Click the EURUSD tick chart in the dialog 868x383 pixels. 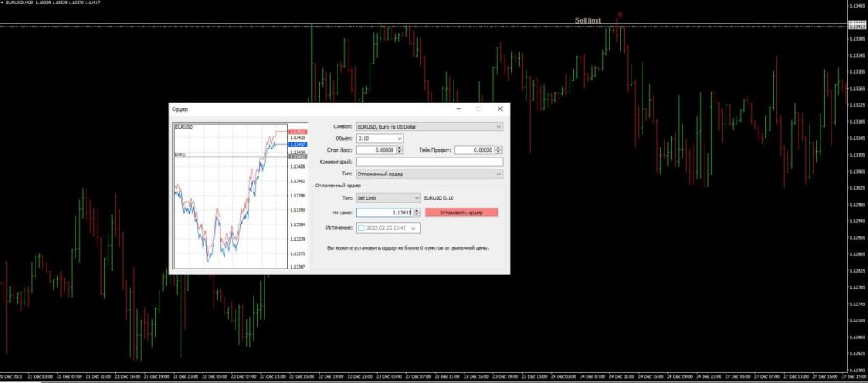click(231, 196)
